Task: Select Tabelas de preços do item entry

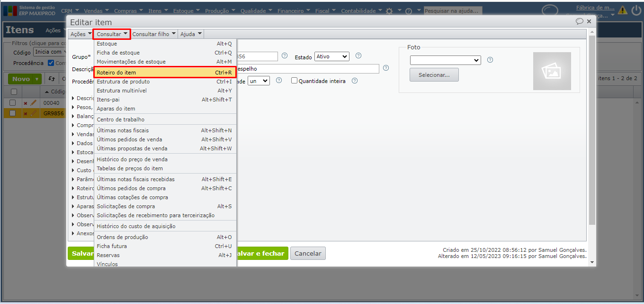Action: (x=165, y=168)
